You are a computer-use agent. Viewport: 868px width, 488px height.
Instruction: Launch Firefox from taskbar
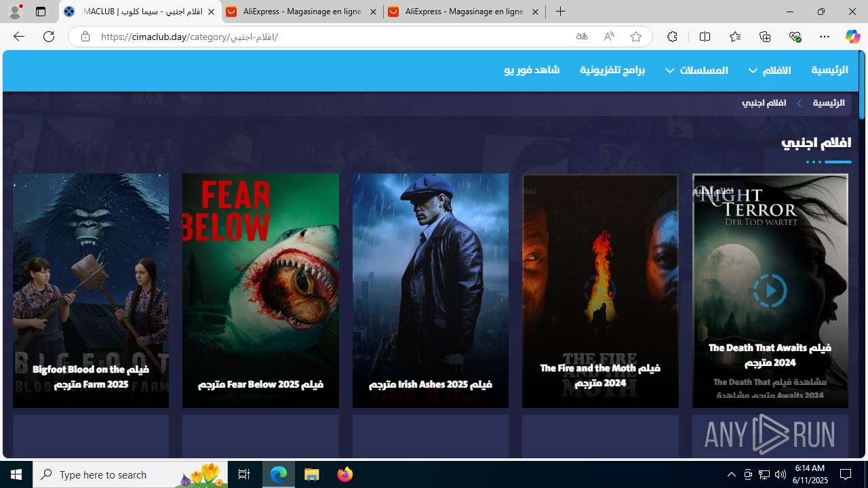point(345,474)
